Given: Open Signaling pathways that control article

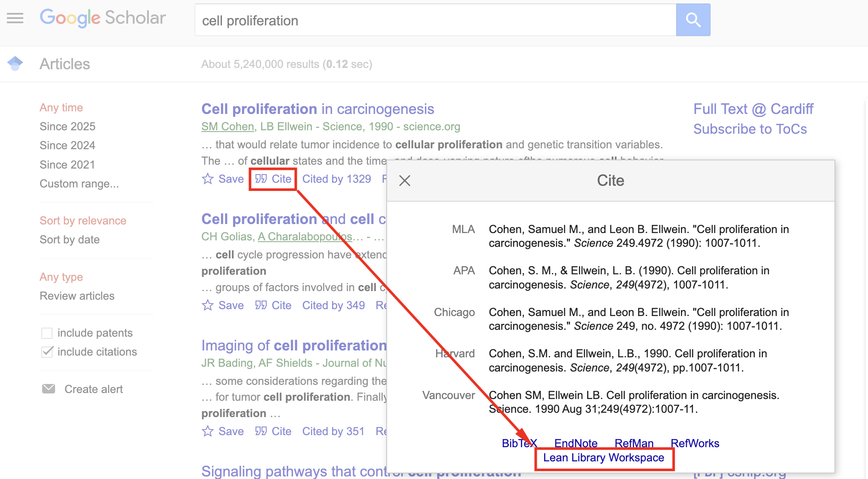Looking at the screenshot, I should click(294, 472).
